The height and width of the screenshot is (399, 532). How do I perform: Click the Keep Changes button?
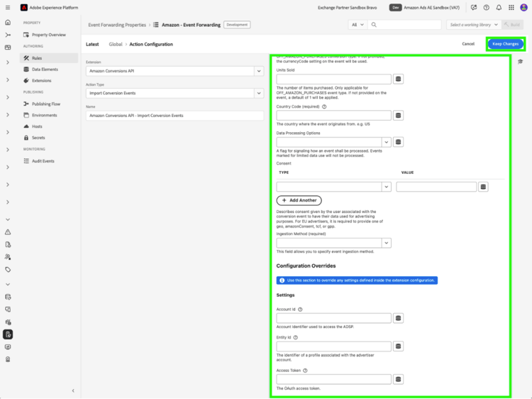[x=506, y=44]
